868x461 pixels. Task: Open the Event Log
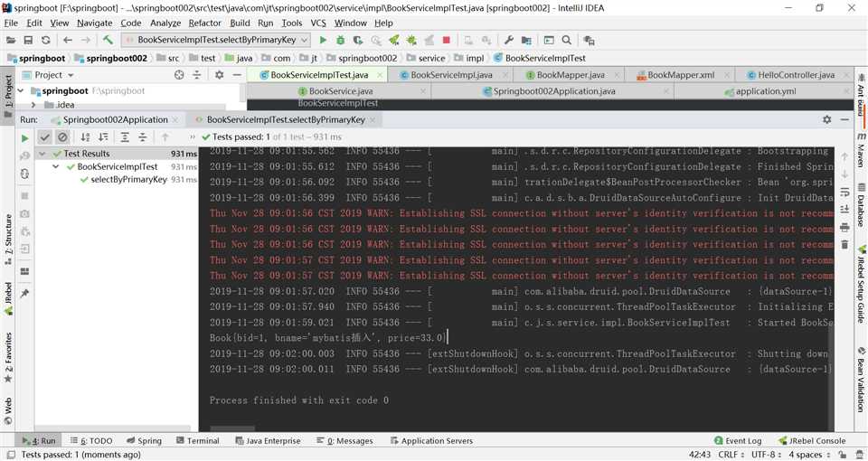(738, 441)
